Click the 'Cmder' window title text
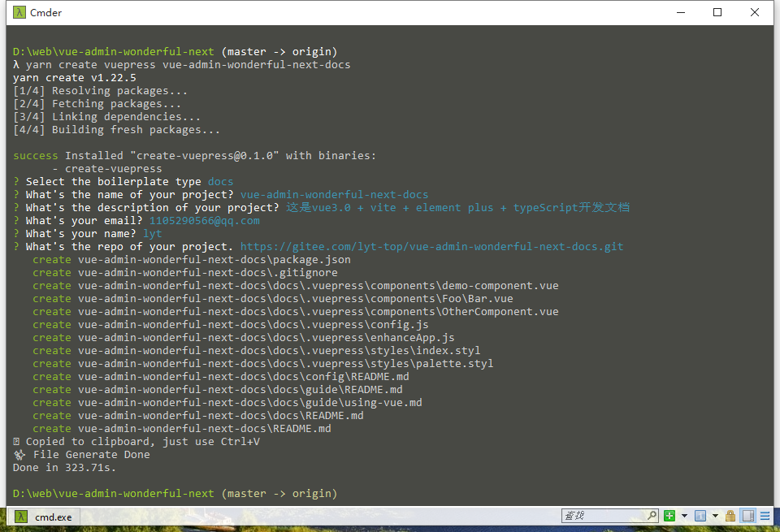This screenshot has width=780, height=532. 45,12
